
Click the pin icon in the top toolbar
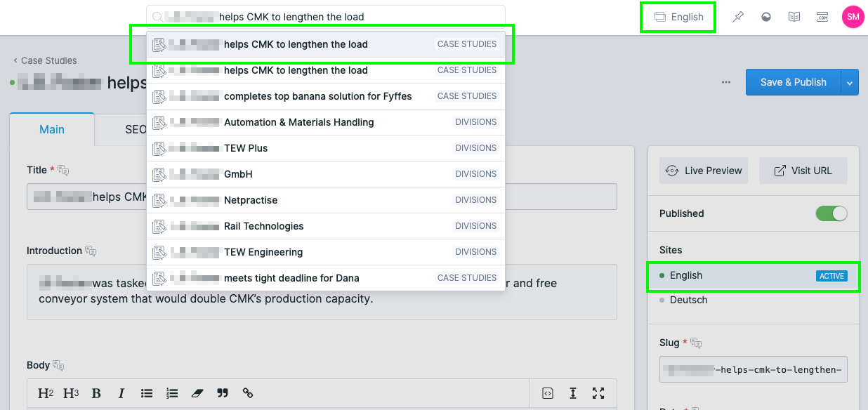click(738, 16)
